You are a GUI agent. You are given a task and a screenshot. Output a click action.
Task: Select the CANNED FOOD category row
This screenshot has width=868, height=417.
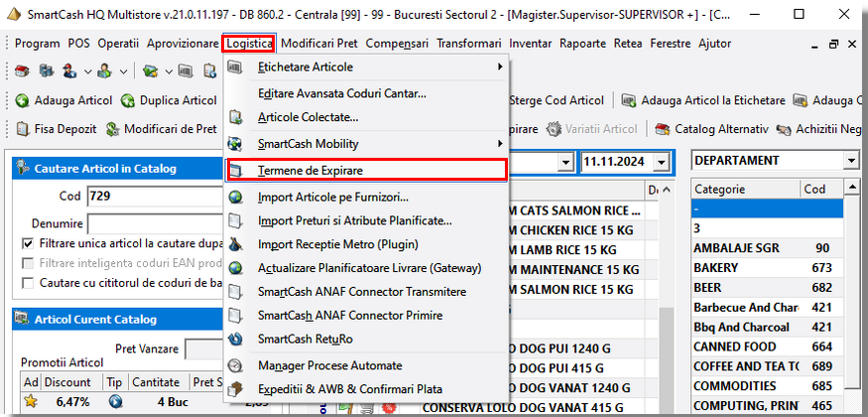click(x=767, y=347)
